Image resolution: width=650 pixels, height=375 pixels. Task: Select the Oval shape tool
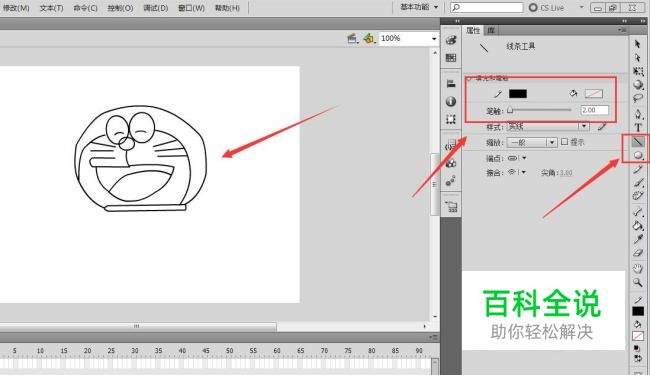pyautogui.click(x=638, y=155)
